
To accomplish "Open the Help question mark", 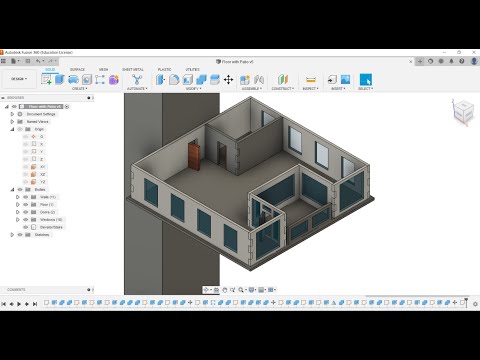I will click(462, 61).
